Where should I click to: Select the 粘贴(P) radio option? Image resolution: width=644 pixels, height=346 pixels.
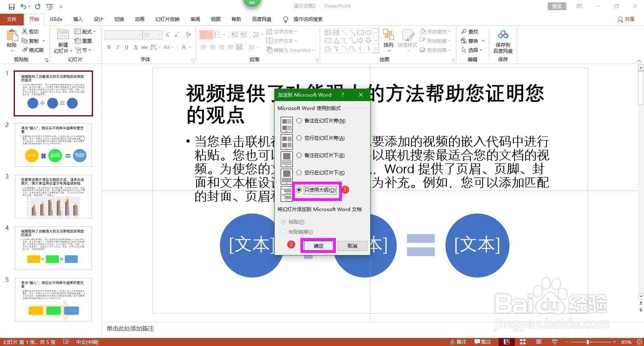284,222
